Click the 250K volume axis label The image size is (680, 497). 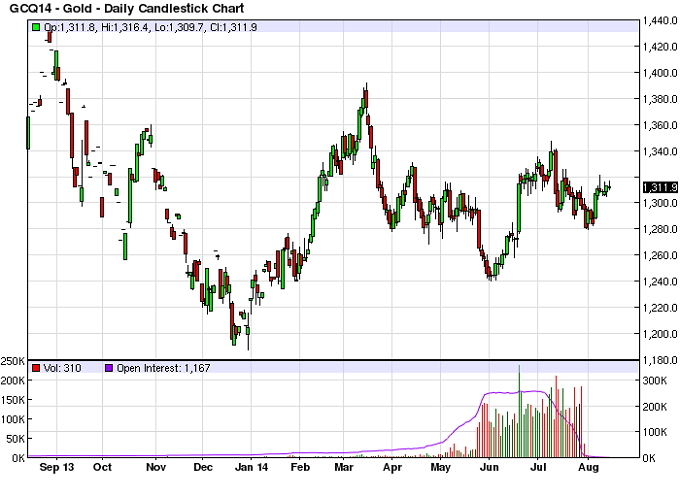13,361
